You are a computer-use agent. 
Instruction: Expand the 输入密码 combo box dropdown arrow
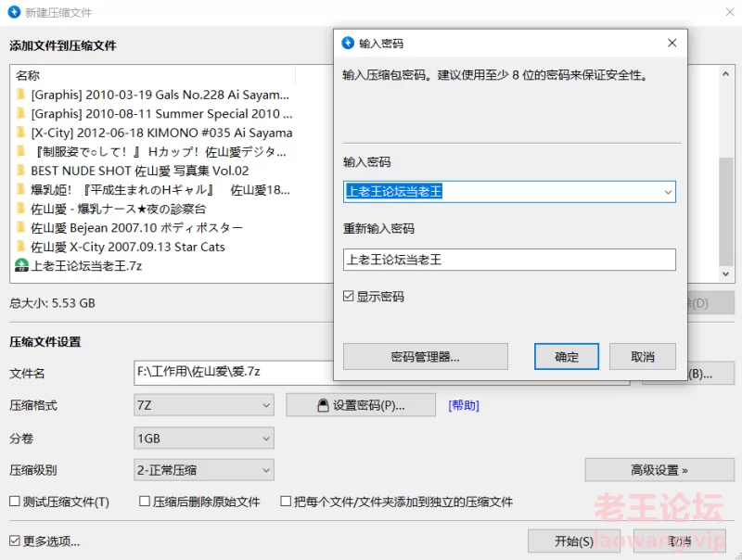click(x=667, y=192)
